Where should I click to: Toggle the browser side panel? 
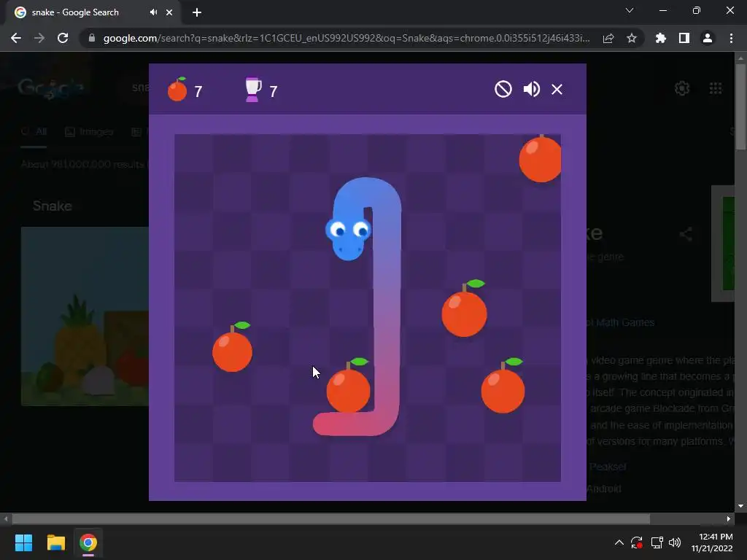pos(684,38)
